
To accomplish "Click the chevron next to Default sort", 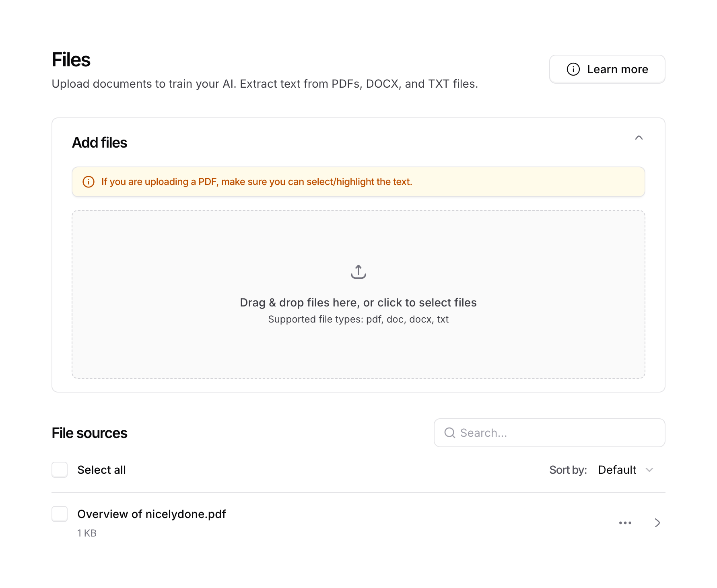I will click(x=649, y=470).
